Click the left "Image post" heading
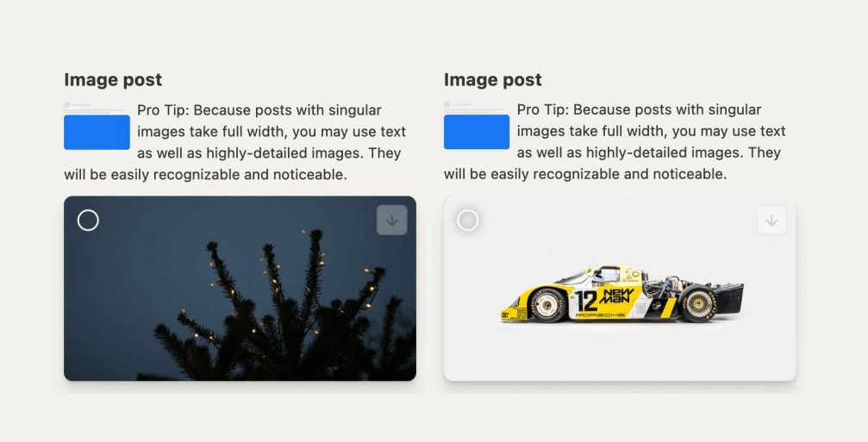The width and height of the screenshot is (868, 442). pos(113,79)
